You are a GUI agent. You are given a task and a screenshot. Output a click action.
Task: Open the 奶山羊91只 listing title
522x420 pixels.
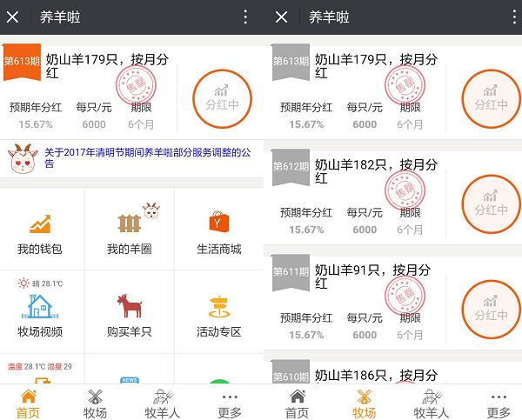point(375,277)
